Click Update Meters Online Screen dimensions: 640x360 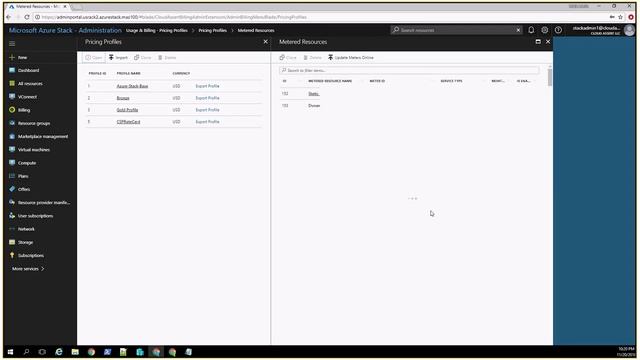pyautogui.click(x=351, y=58)
